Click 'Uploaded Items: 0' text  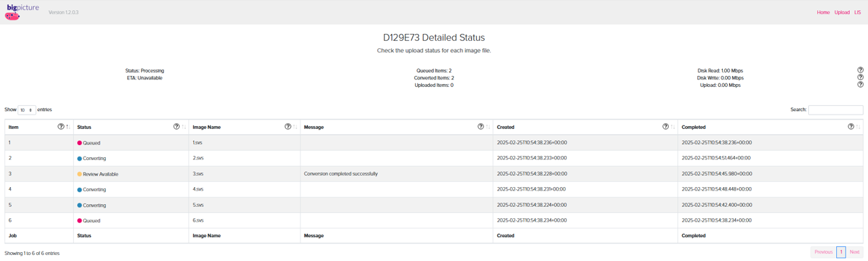coord(434,85)
